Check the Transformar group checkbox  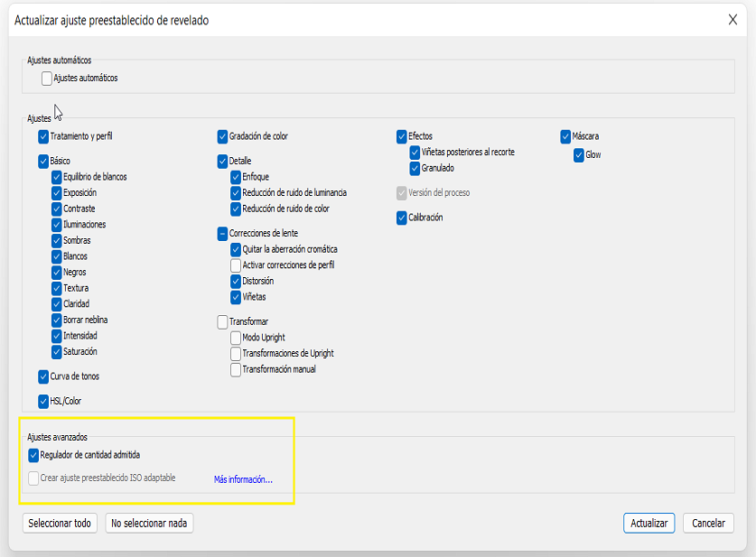(x=222, y=321)
